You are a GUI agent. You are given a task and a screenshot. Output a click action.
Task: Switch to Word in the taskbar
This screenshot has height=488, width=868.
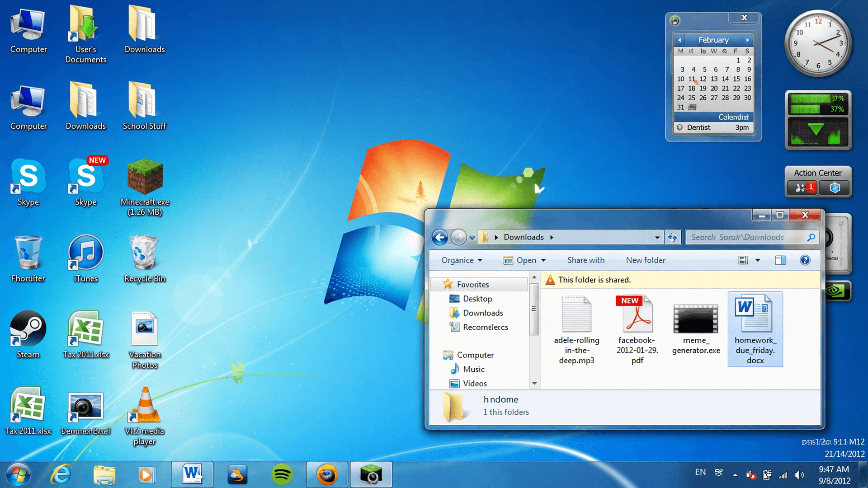(x=192, y=474)
